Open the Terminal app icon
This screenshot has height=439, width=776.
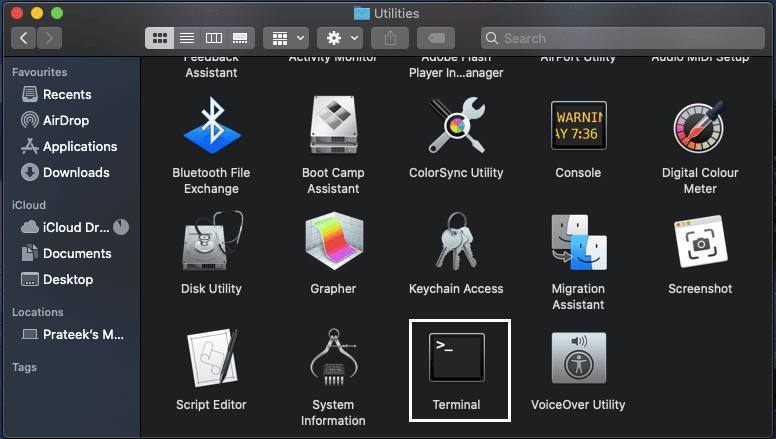(x=456, y=357)
